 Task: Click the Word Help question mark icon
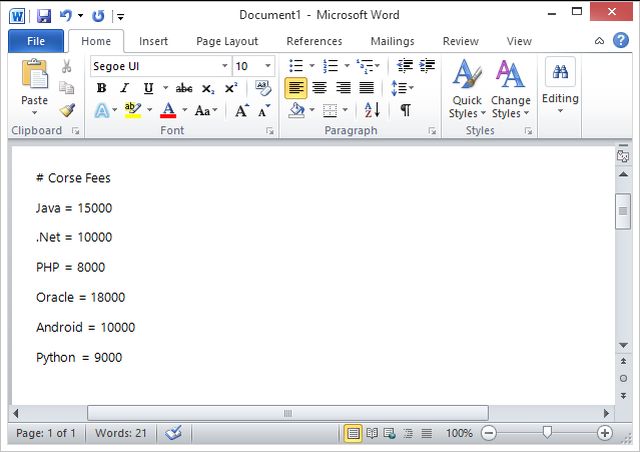621,40
